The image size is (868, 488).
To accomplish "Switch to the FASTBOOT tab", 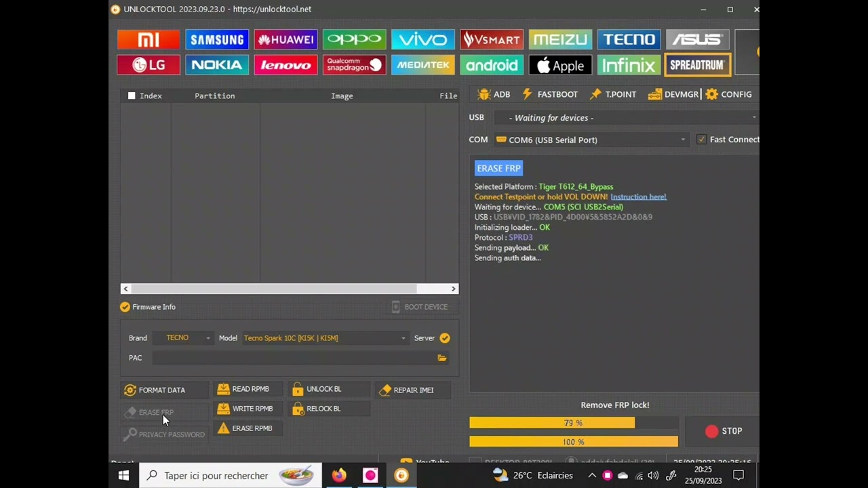I will pos(550,95).
